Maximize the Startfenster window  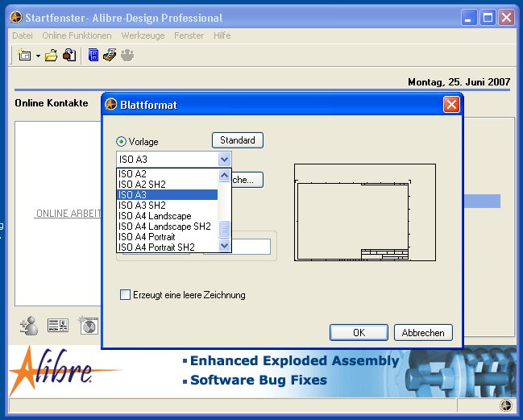click(488, 18)
